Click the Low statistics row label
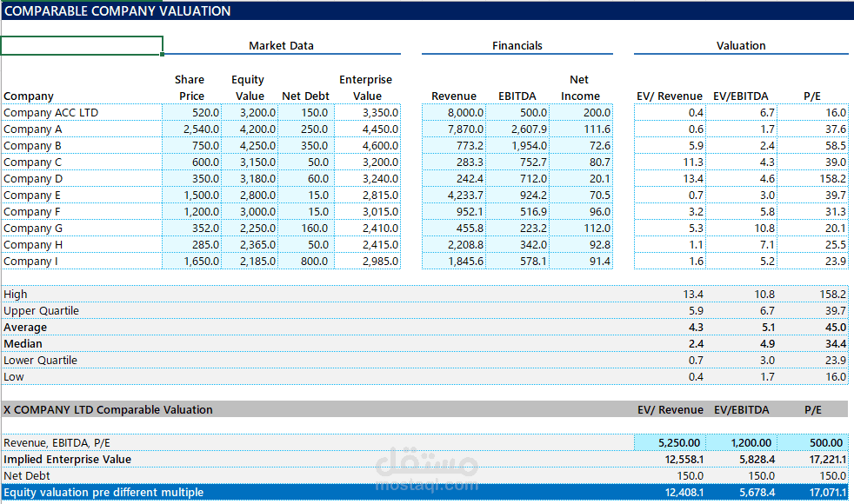Image resolution: width=854 pixels, height=504 pixels. tap(14, 377)
